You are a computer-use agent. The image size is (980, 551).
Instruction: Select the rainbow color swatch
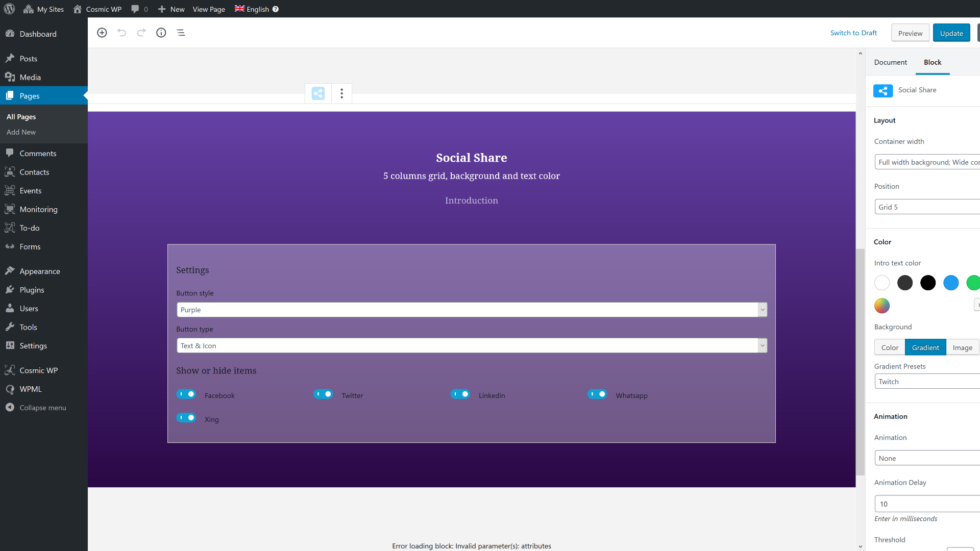pyautogui.click(x=881, y=305)
